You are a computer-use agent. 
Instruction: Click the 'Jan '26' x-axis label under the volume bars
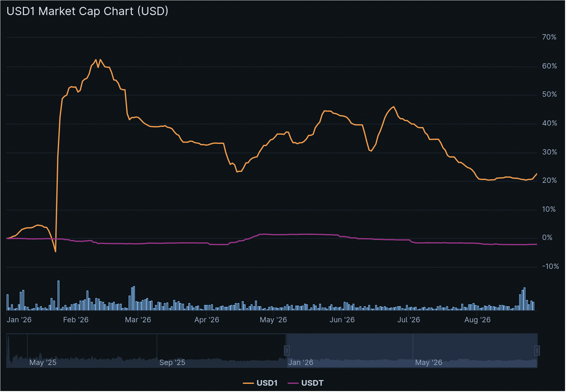[x=19, y=320]
